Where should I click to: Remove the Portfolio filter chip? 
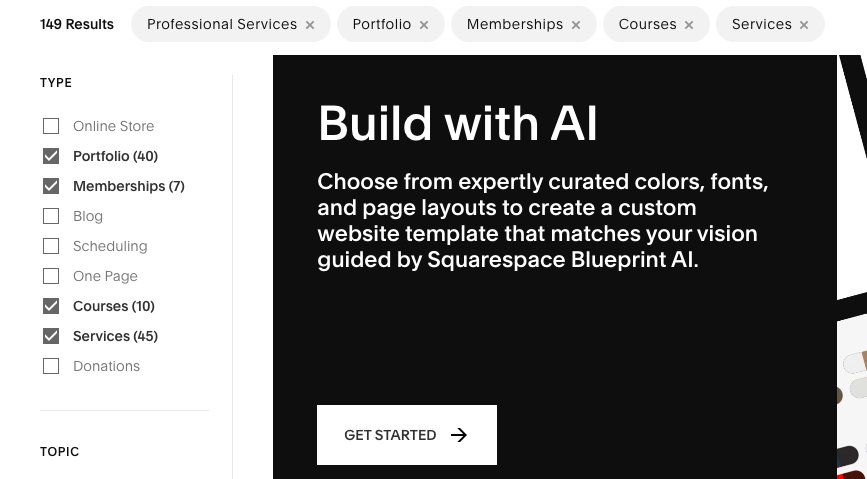pos(424,25)
